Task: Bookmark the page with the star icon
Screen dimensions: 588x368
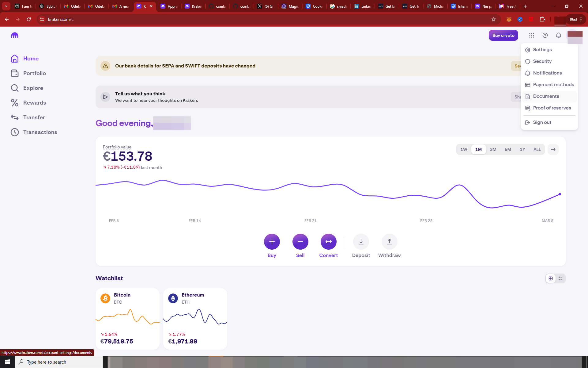Action: [494, 19]
